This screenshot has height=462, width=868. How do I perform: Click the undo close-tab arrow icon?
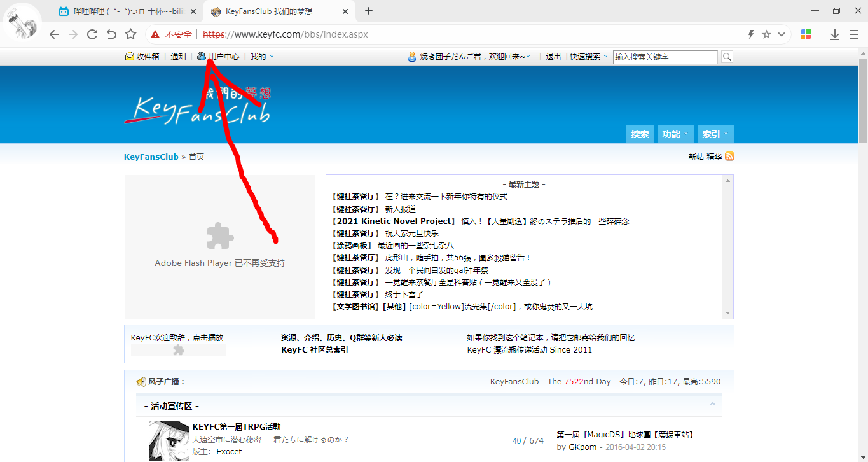pos(111,34)
